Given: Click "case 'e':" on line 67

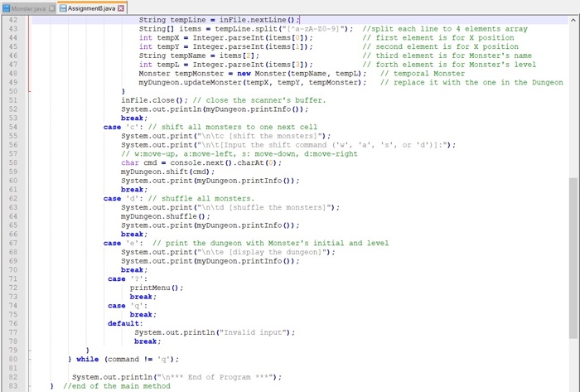Looking at the screenshot, I should pos(123,244).
